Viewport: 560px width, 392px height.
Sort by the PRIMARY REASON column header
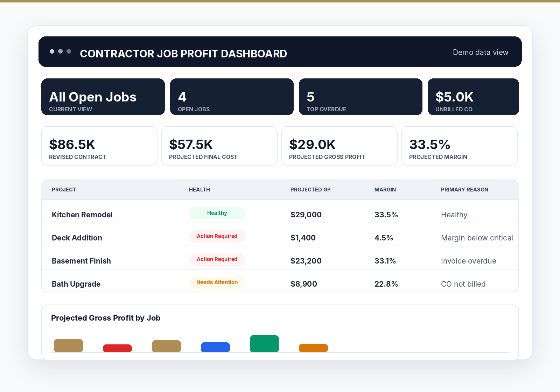pos(464,190)
